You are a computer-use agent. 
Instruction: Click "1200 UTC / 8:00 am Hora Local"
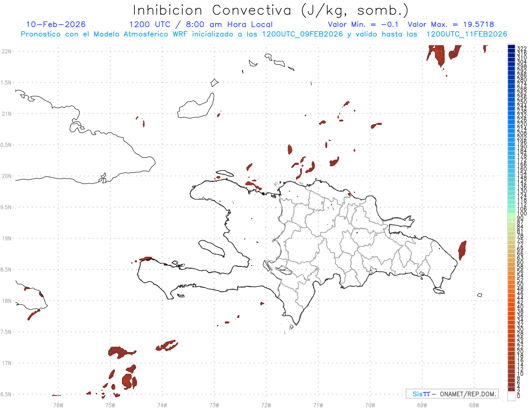point(201,24)
